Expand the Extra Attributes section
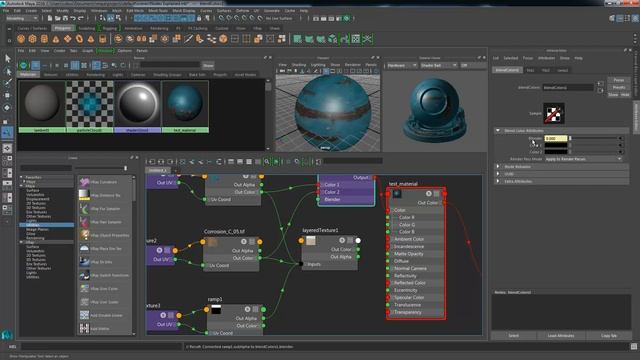Viewport: 640px width, 360px height. [x=498, y=181]
